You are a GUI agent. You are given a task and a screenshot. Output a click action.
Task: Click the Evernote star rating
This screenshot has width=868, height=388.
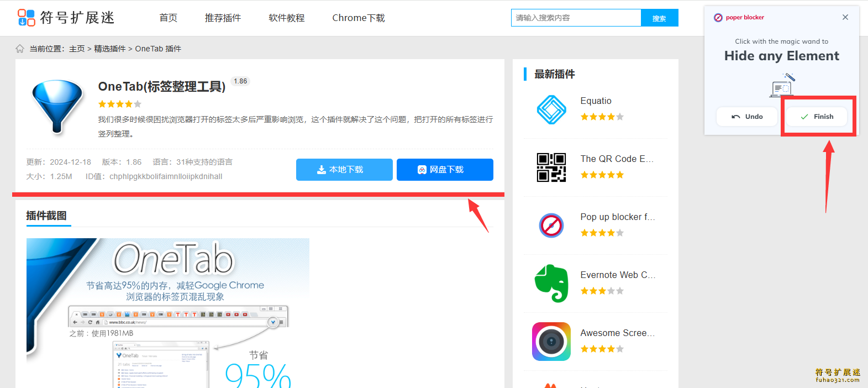click(x=602, y=291)
